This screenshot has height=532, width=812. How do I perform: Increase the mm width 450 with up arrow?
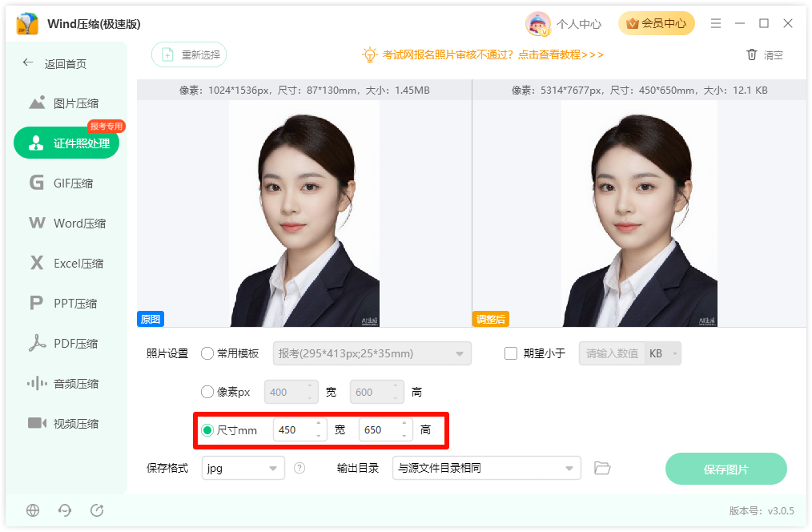[x=319, y=424]
